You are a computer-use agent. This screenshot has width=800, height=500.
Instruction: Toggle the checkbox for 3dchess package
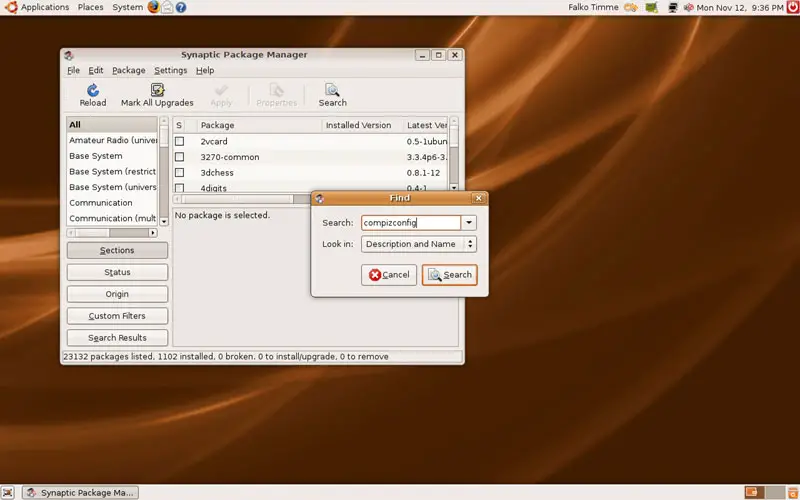coord(180,172)
